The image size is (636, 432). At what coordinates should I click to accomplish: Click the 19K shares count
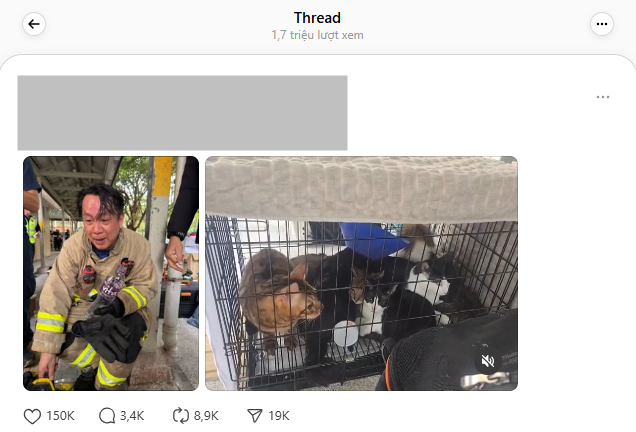click(279, 416)
